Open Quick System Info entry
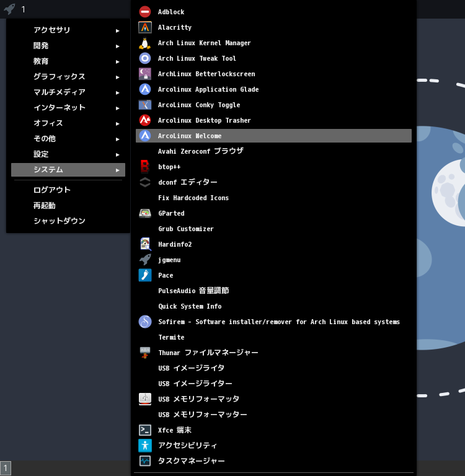465x476 pixels. pyautogui.click(x=273, y=306)
